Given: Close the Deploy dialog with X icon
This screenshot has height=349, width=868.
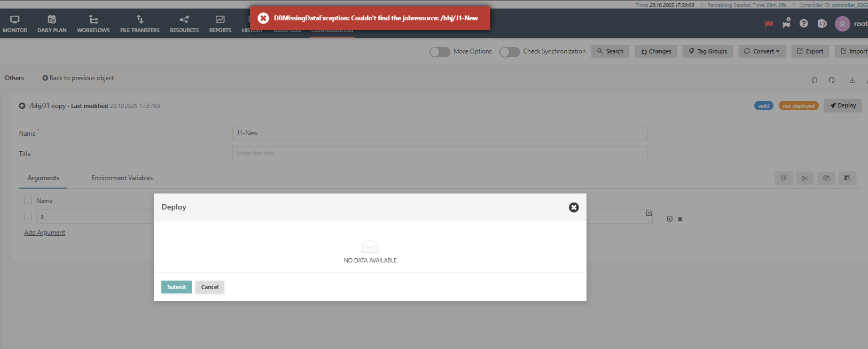Looking at the screenshot, I should pyautogui.click(x=574, y=207).
